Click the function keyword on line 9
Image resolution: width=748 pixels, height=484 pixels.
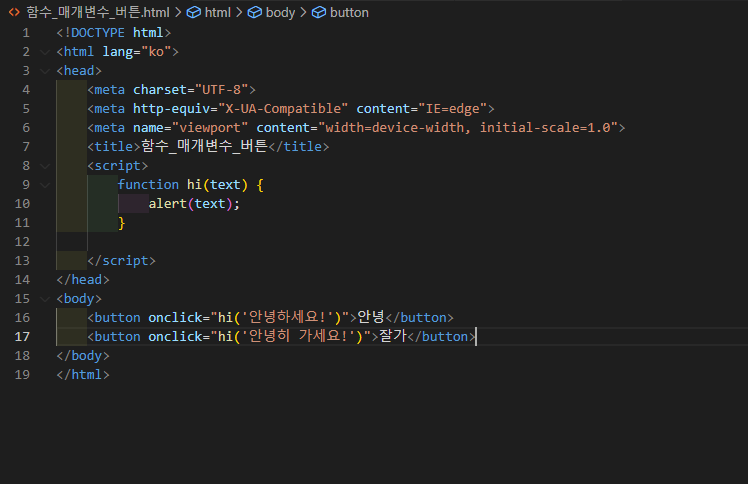pos(148,185)
